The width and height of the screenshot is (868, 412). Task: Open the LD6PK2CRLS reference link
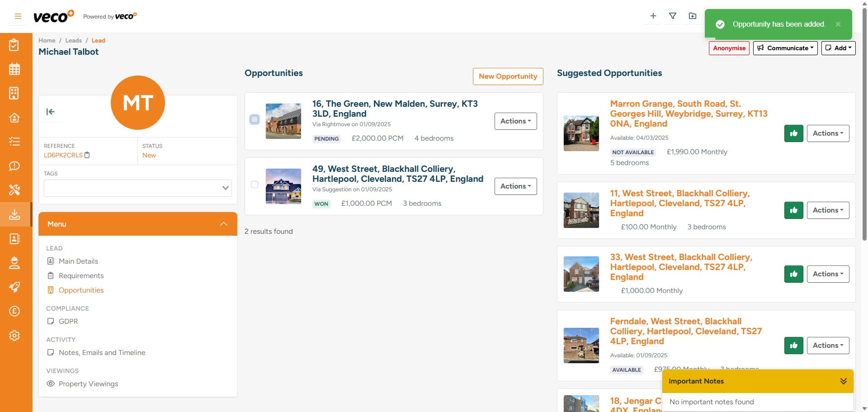click(x=63, y=155)
